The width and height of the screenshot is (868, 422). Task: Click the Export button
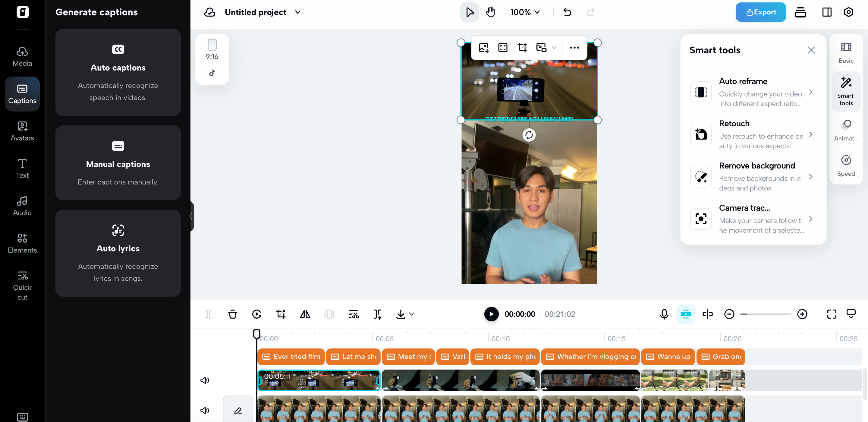click(x=760, y=12)
